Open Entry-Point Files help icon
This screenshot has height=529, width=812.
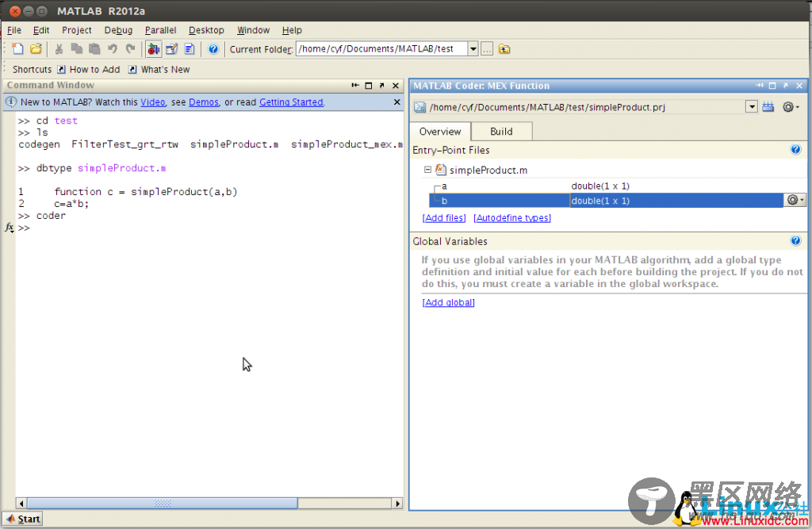coord(796,150)
